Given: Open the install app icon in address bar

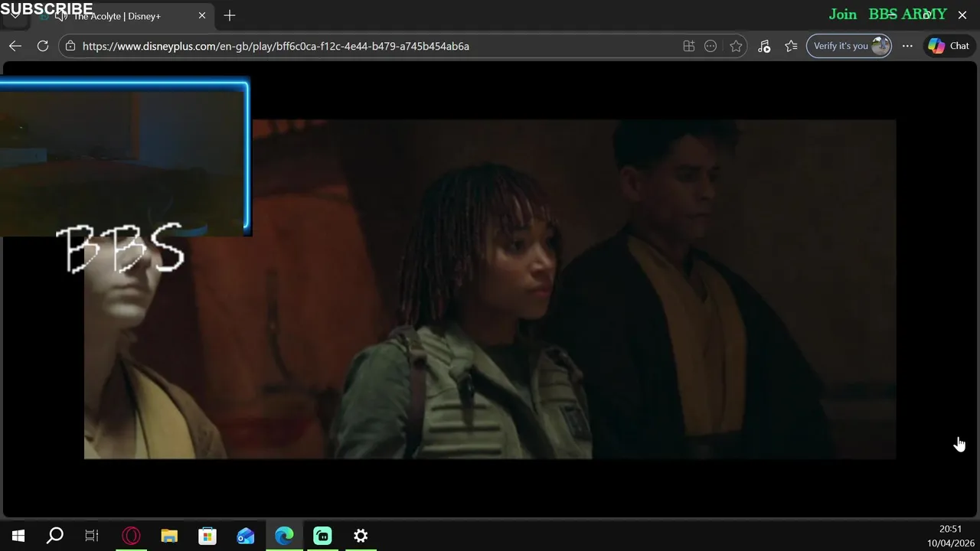Looking at the screenshot, I should tap(689, 46).
